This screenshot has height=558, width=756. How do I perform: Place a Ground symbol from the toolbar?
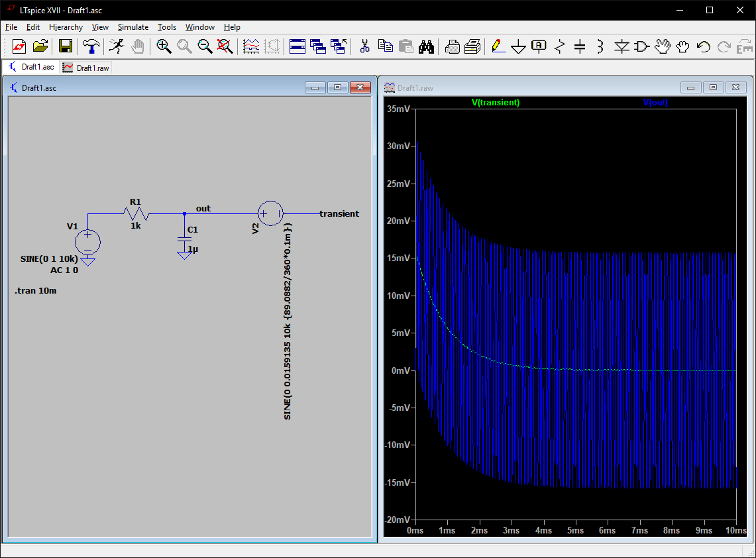click(519, 46)
